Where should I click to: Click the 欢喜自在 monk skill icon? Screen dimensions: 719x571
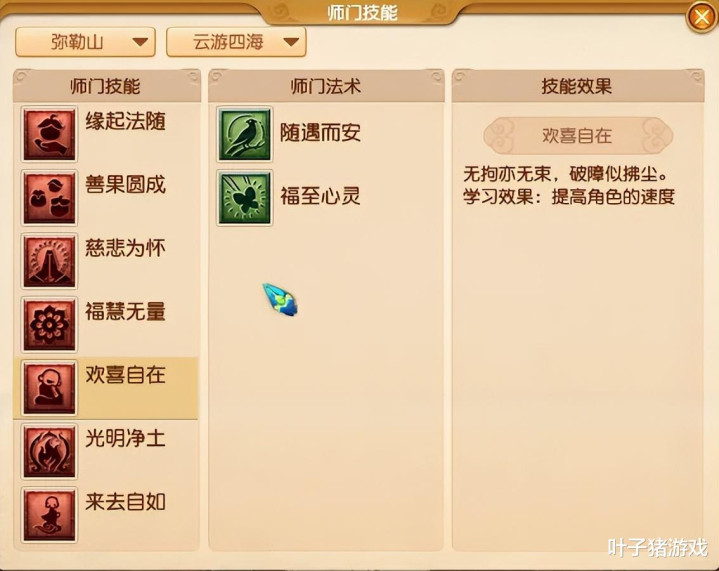49,388
